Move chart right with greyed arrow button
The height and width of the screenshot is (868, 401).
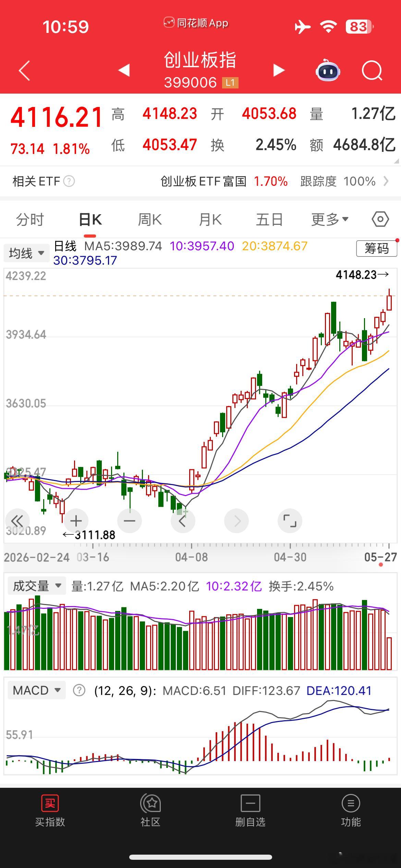(x=236, y=521)
